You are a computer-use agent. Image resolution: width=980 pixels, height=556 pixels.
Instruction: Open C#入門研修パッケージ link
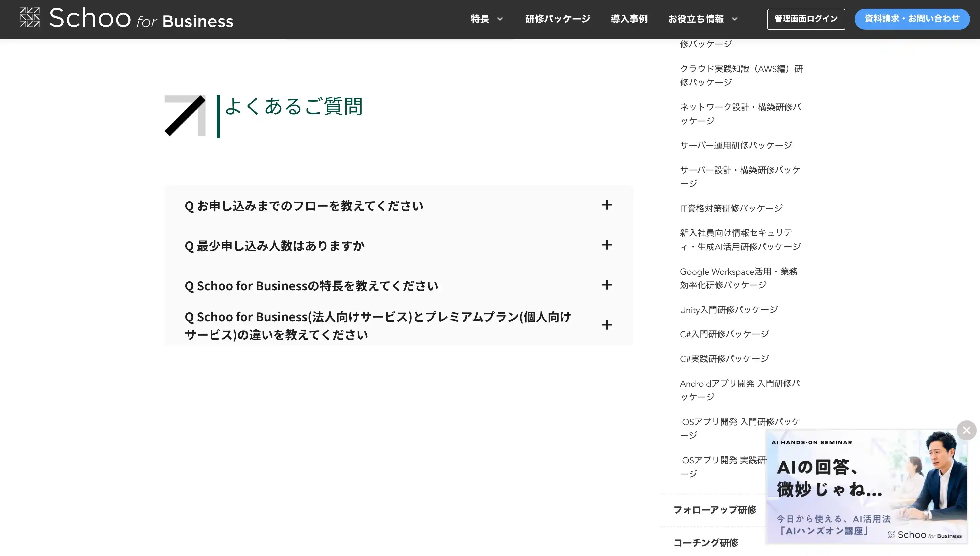[724, 334]
